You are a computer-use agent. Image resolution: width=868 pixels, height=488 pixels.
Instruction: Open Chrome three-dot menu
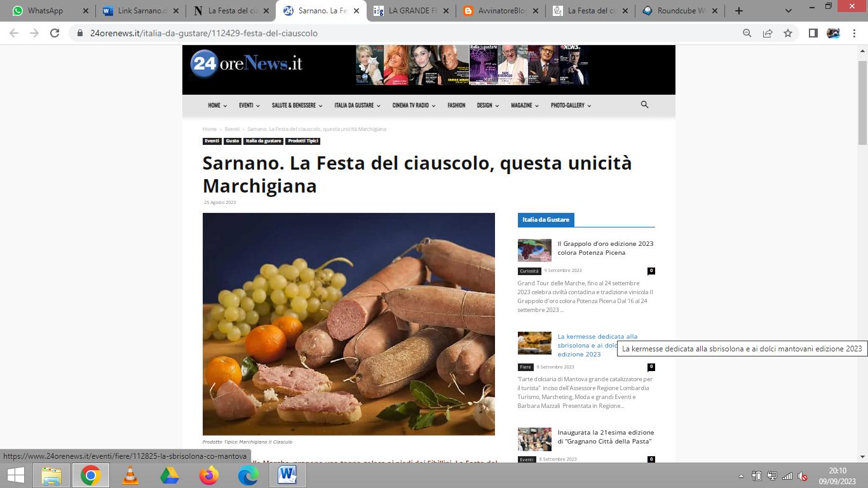tap(853, 33)
